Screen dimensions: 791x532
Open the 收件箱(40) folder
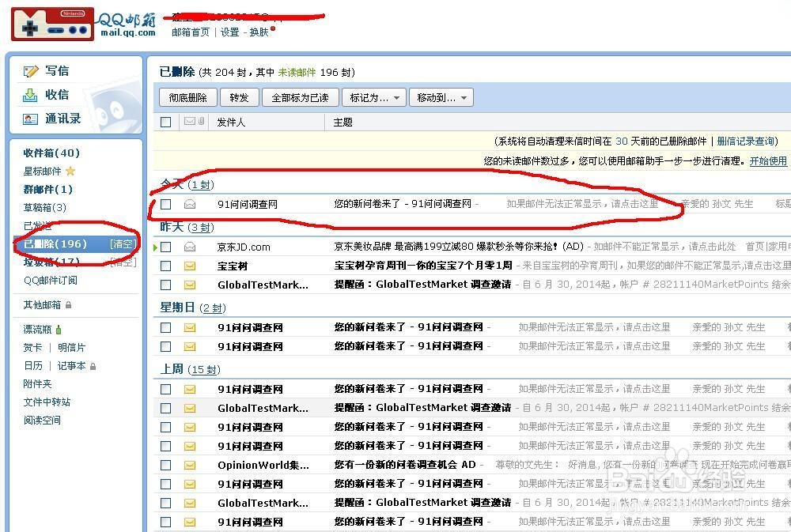coord(51,153)
